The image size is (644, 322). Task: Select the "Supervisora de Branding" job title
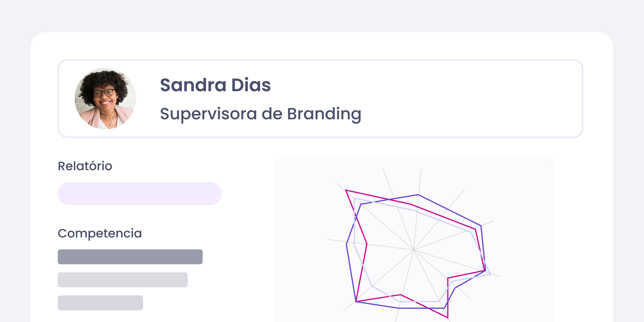pyautogui.click(x=260, y=114)
